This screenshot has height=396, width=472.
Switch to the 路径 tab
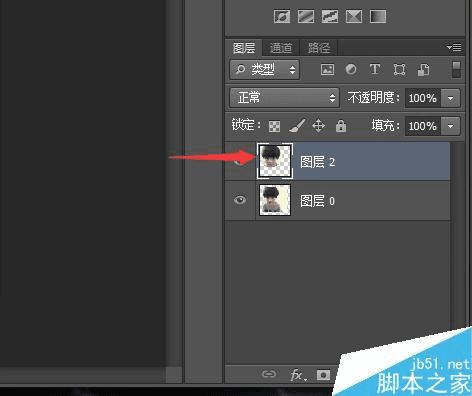pos(319,48)
